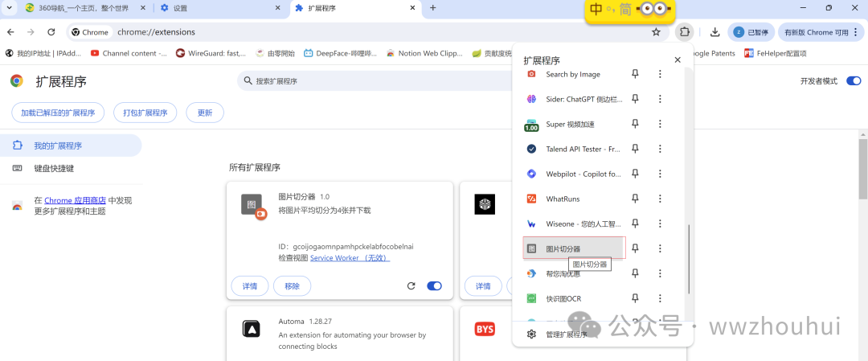The width and height of the screenshot is (868, 361).
Task: Click 移除 on 图片切分器 card
Action: coord(293,286)
